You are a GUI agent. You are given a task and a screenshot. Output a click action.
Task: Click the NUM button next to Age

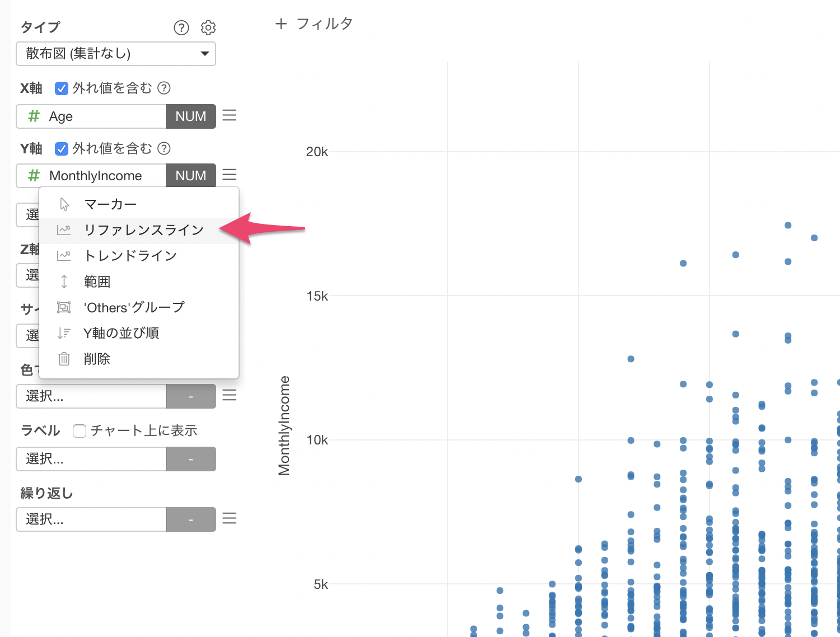point(191,116)
